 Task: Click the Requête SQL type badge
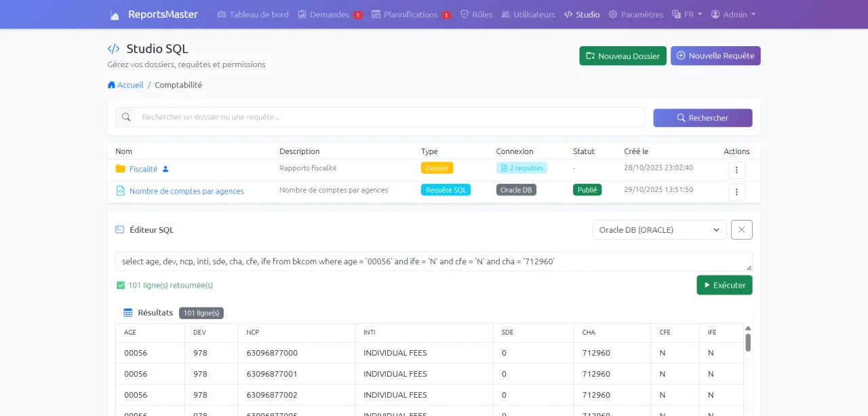pyautogui.click(x=446, y=190)
